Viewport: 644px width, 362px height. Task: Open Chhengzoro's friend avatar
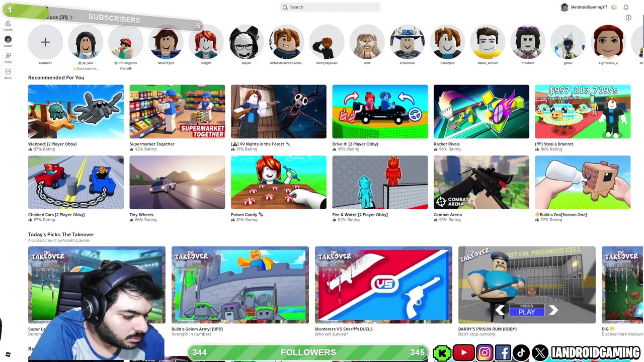[126, 42]
